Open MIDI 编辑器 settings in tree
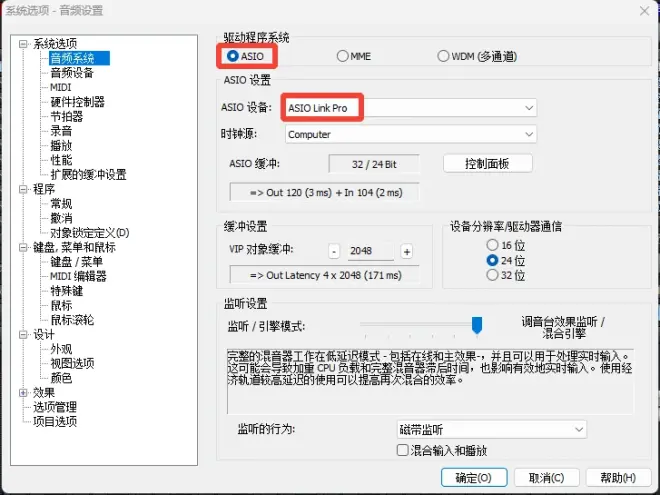The width and height of the screenshot is (660, 495). [78, 276]
